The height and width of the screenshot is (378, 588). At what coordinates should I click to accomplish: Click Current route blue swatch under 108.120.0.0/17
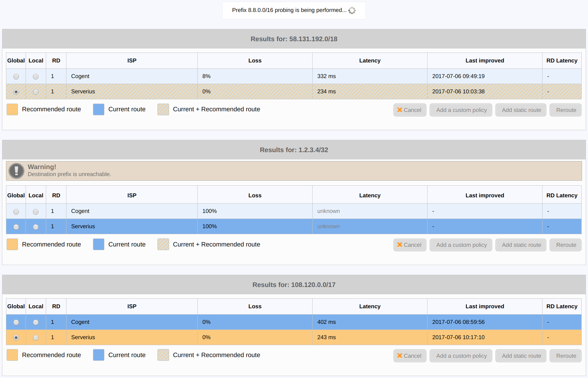(x=99, y=355)
